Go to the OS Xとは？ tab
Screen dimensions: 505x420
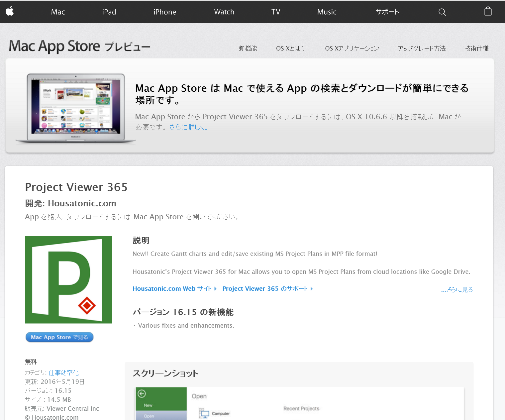point(291,49)
